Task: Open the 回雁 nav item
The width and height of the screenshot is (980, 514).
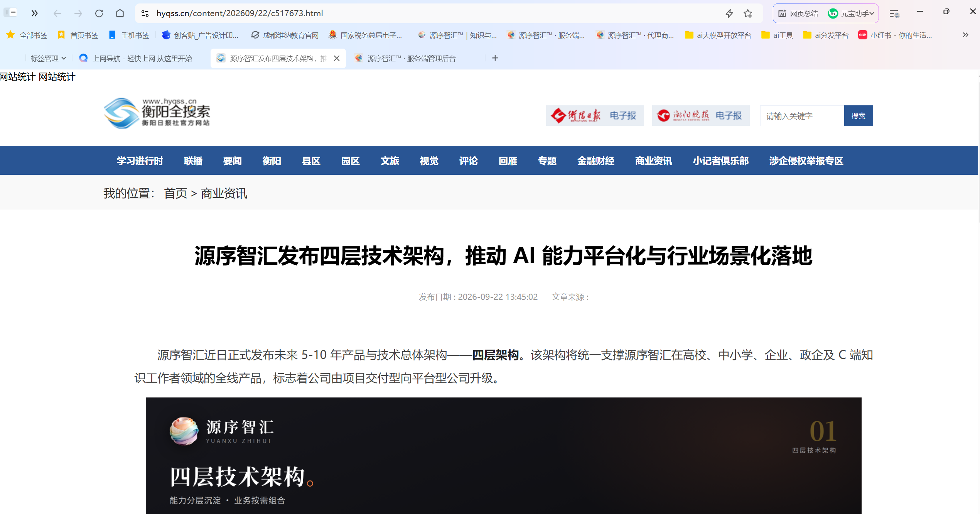Action: 508,161
